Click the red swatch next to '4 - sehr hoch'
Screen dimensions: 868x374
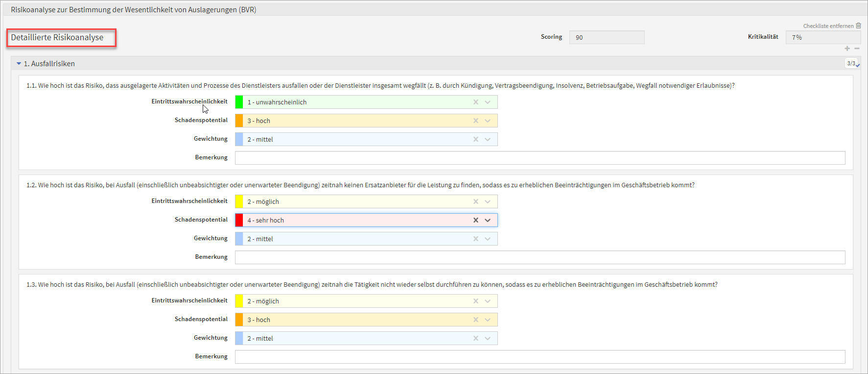click(x=239, y=220)
